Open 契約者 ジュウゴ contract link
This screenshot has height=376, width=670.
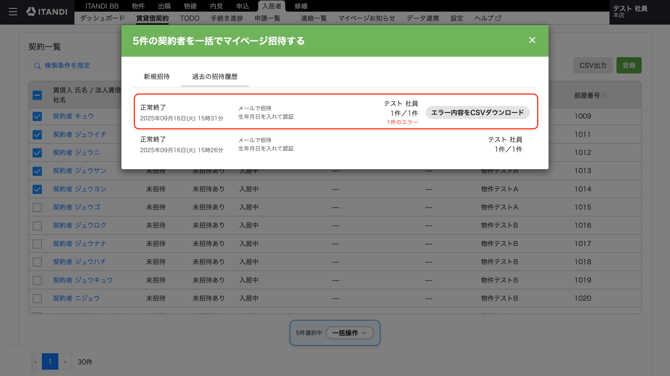coord(76,207)
